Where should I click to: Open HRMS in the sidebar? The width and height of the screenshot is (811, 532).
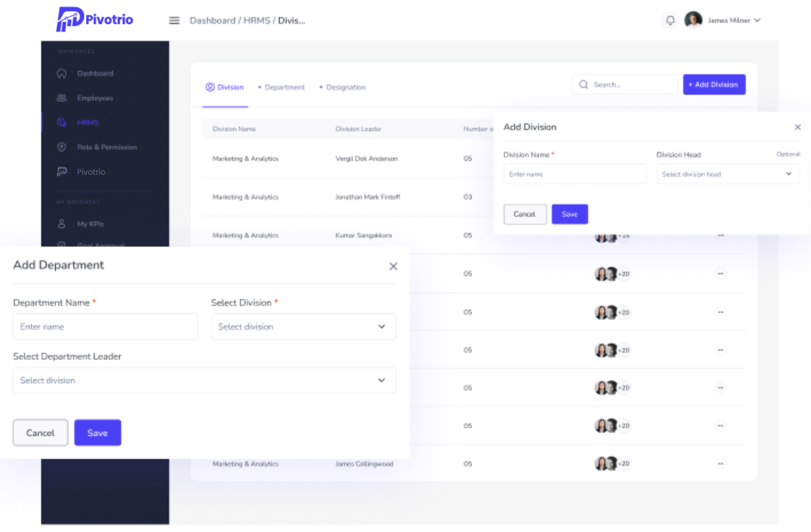[x=87, y=123]
